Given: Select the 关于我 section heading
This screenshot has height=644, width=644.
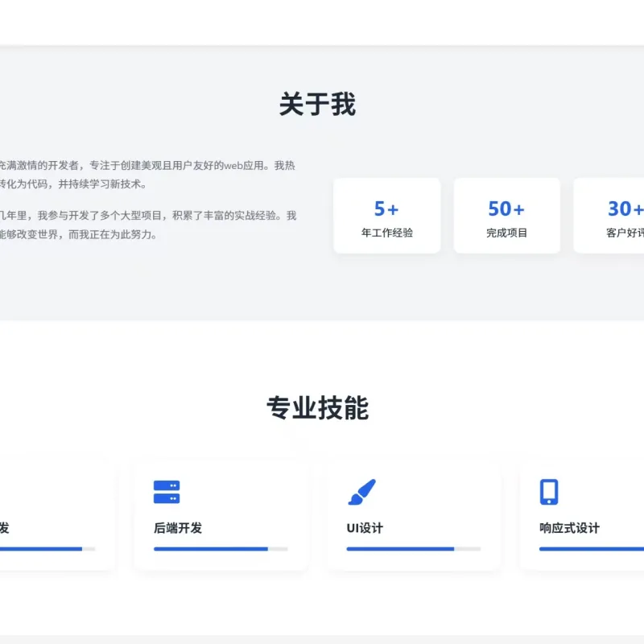Looking at the screenshot, I should click(x=317, y=104).
